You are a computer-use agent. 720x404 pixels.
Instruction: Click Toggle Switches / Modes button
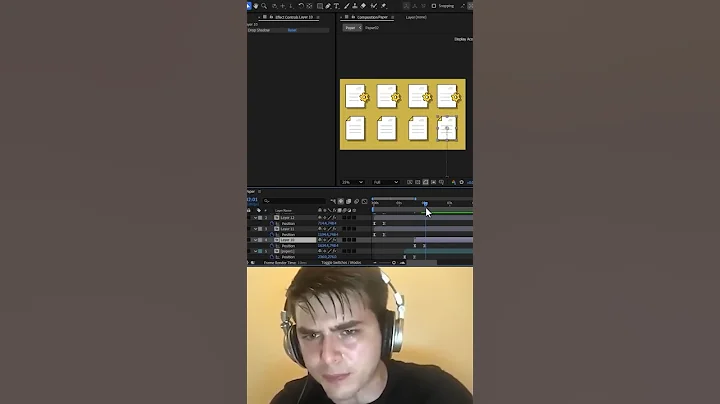pos(341,263)
